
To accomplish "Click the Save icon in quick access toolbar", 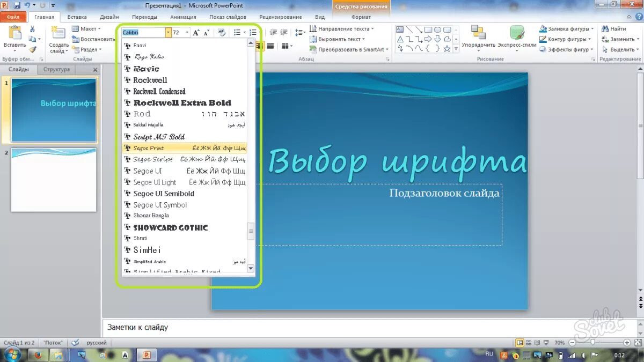I will point(17,5).
